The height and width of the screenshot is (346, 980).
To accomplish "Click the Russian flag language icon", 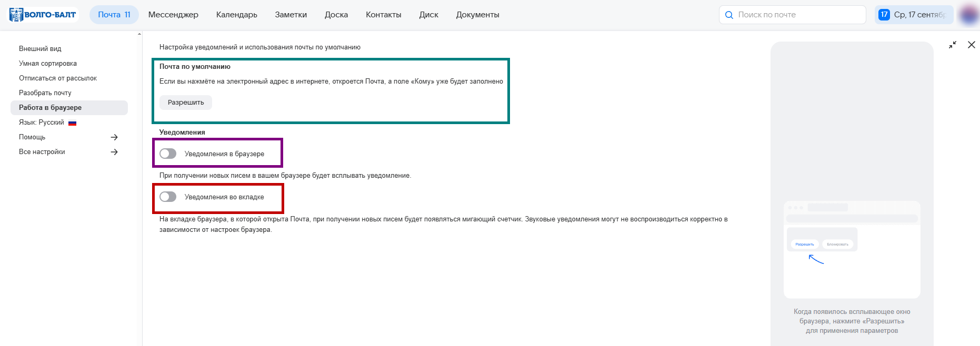I will (73, 123).
